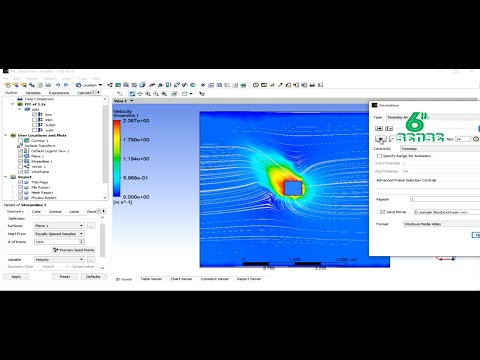
Task: Open the Timestep Selector clock icon
Action: 256,85
